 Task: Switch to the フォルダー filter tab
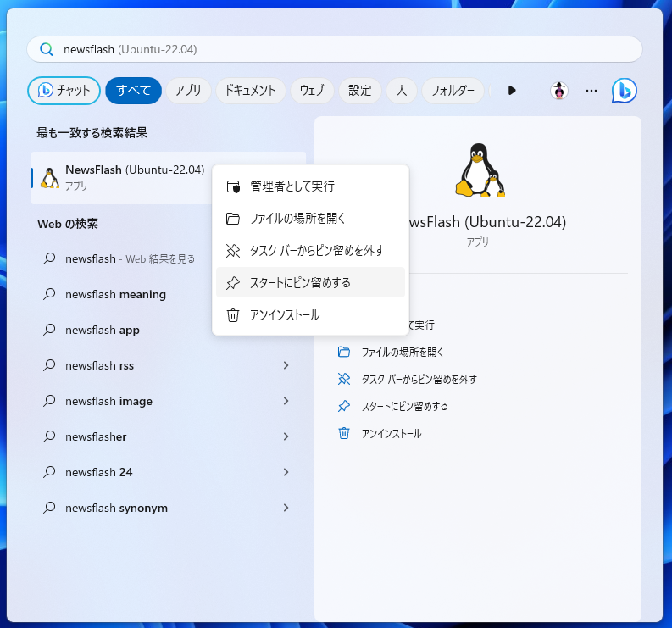coord(453,91)
